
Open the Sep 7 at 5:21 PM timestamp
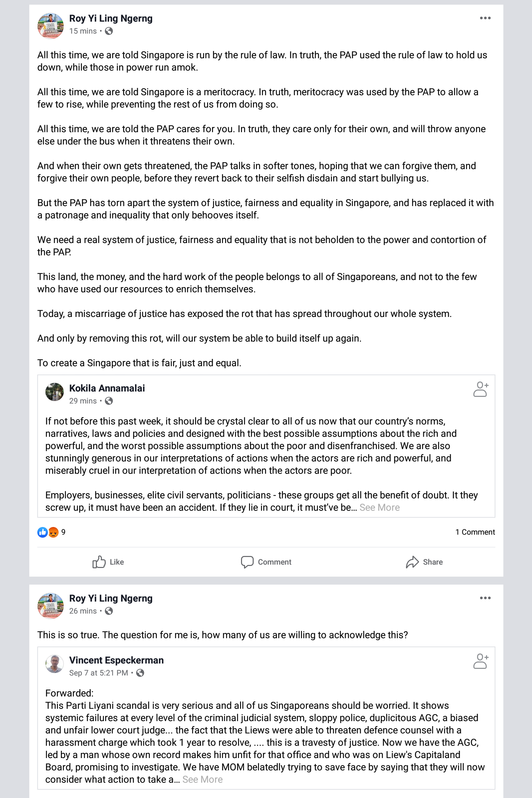(x=99, y=673)
